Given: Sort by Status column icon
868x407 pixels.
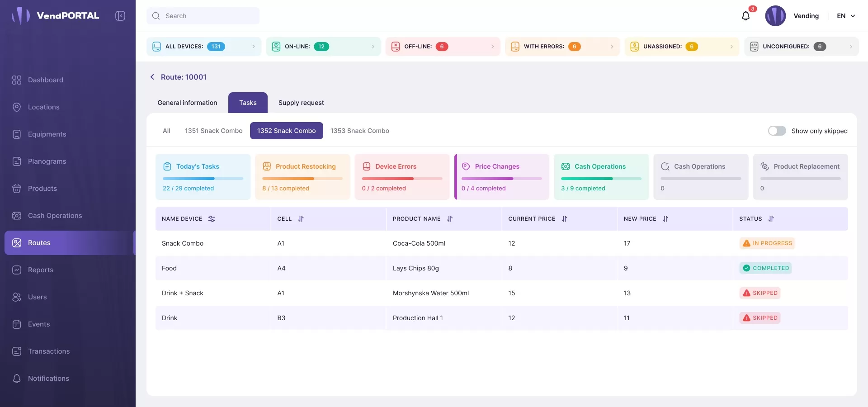Looking at the screenshot, I should 771,219.
